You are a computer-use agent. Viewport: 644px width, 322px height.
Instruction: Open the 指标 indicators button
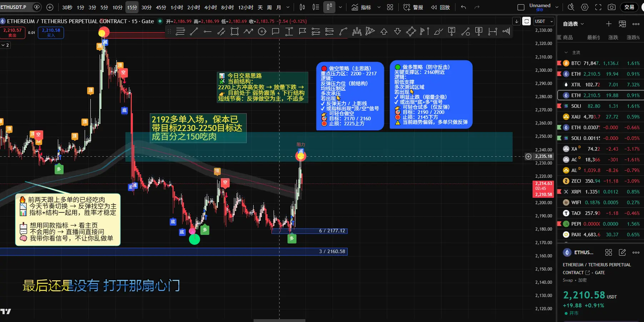(361, 7)
